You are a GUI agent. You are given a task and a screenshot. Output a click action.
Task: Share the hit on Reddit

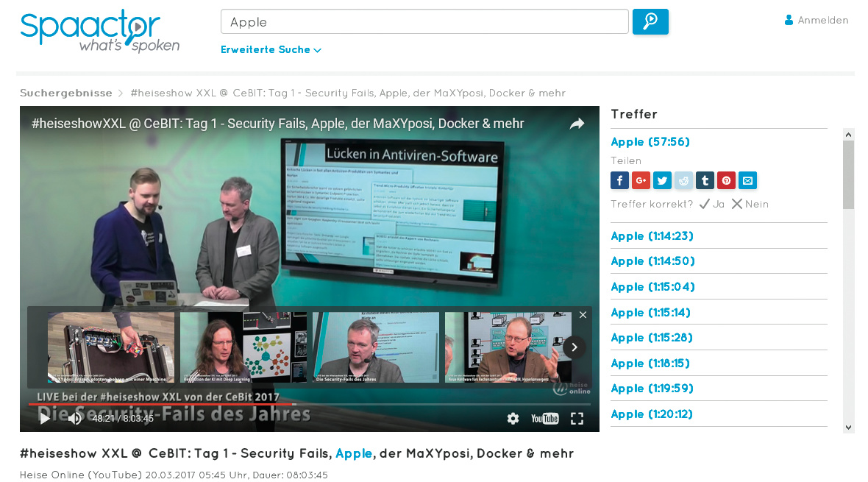coord(684,180)
